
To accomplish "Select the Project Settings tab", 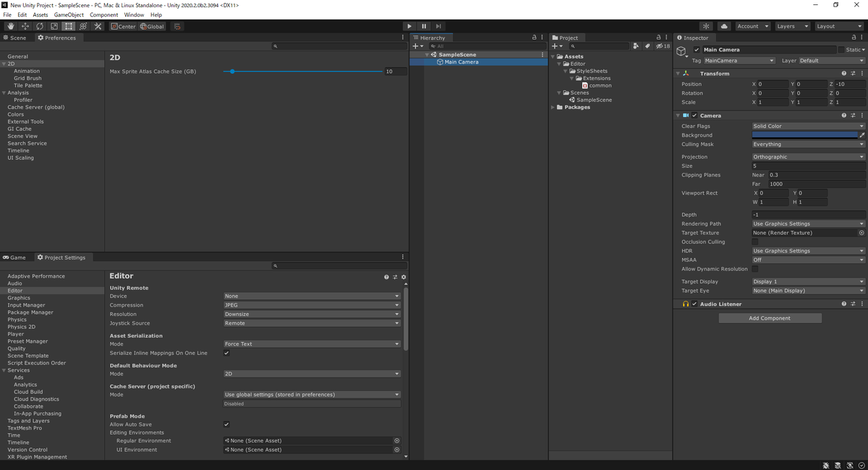I will tap(61, 257).
